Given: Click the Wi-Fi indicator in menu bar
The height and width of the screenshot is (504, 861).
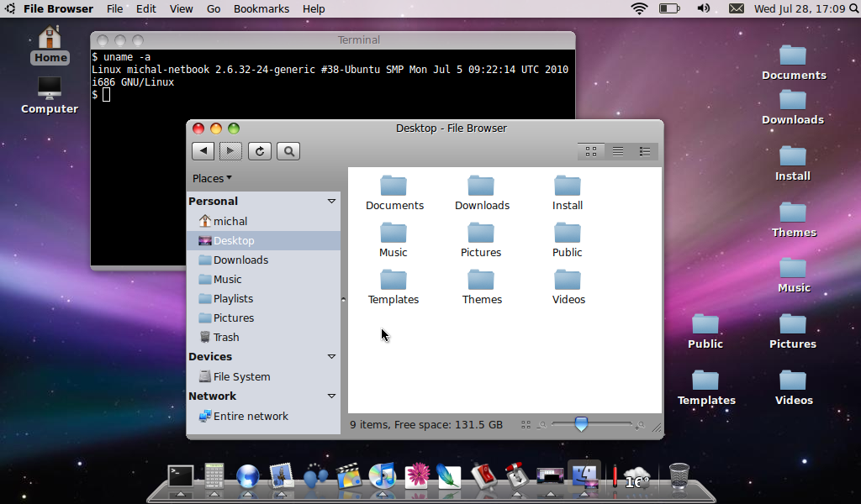Looking at the screenshot, I should (x=639, y=8).
